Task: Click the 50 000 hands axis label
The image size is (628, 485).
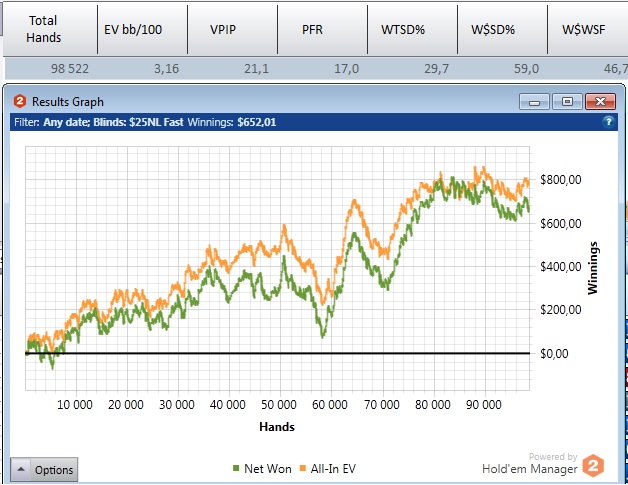Action: click(x=279, y=405)
